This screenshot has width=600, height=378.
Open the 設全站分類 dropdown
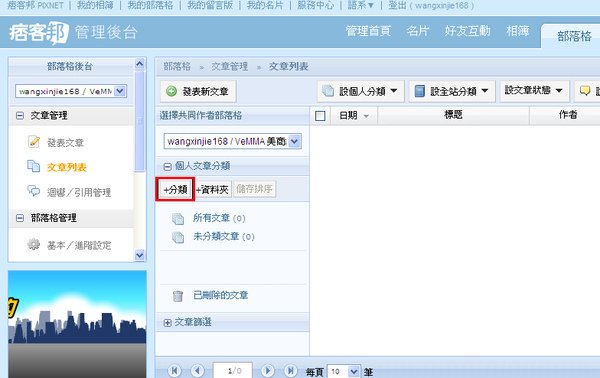[x=452, y=91]
